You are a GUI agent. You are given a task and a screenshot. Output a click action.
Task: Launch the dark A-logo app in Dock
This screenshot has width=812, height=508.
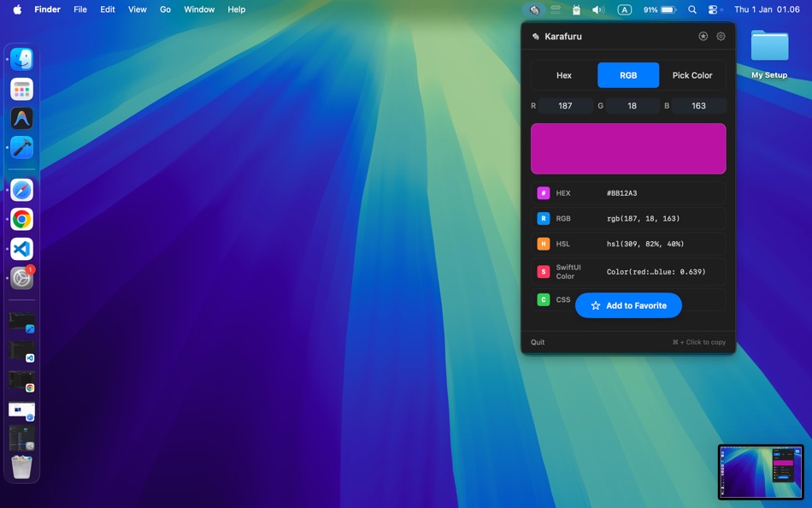(21, 118)
